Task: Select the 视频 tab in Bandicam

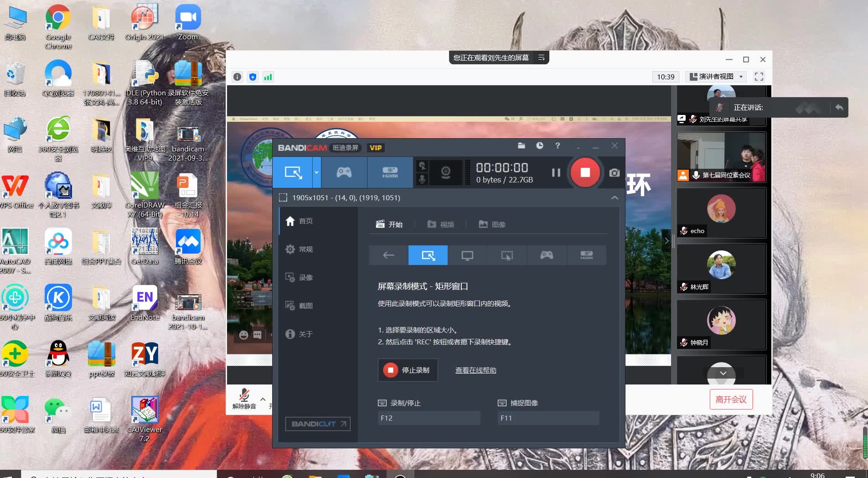Action: (x=440, y=224)
